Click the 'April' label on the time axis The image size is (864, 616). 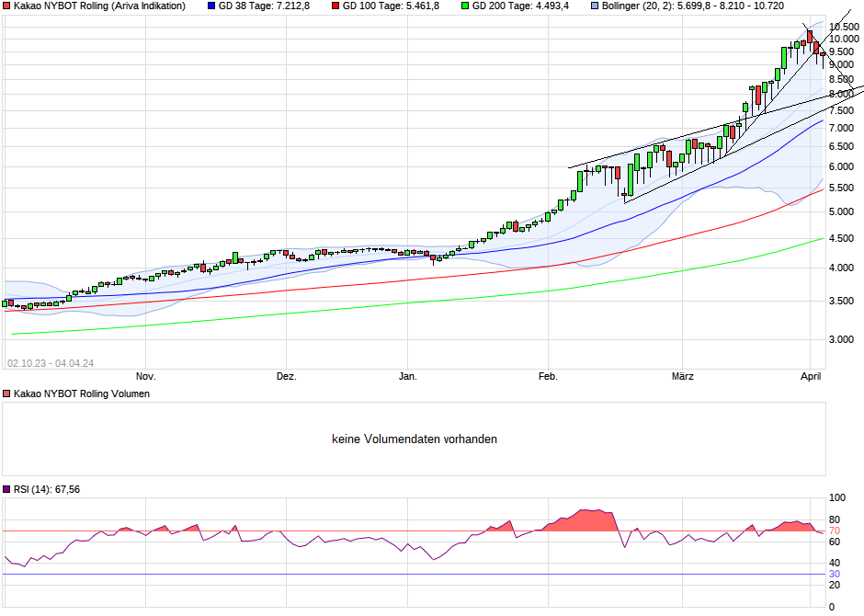click(x=811, y=376)
